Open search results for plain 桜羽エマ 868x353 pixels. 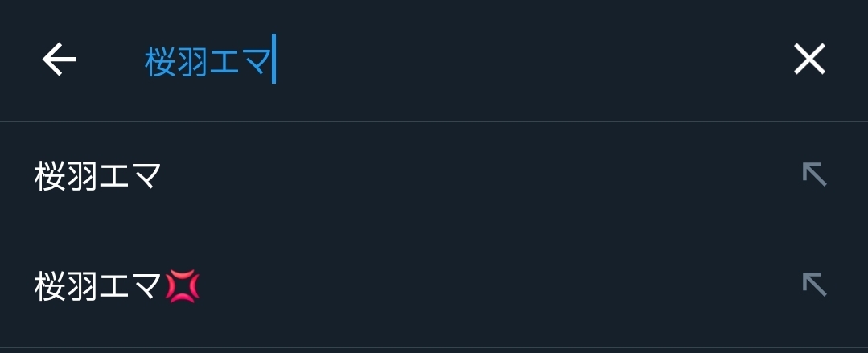(99, 176)
